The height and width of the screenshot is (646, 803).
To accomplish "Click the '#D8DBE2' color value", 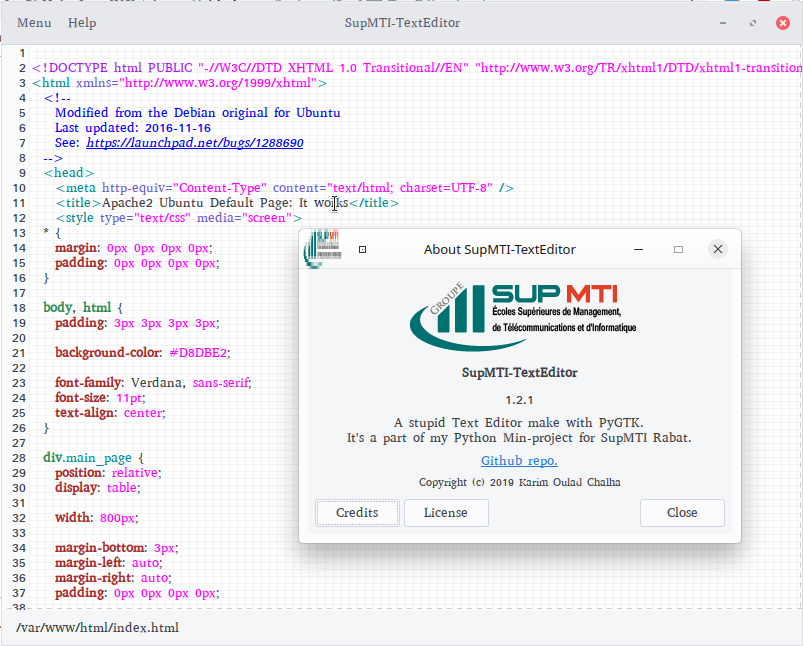I will pos(198,353).
